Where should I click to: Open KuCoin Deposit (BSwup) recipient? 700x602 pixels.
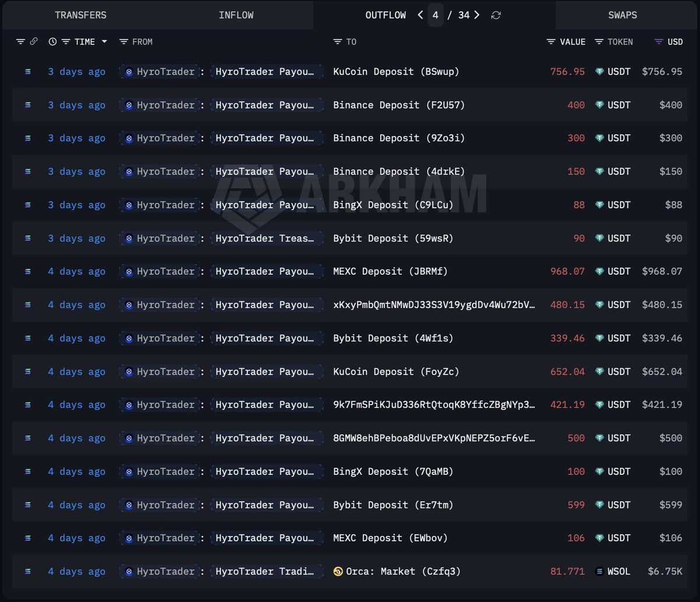coord(396,72)
